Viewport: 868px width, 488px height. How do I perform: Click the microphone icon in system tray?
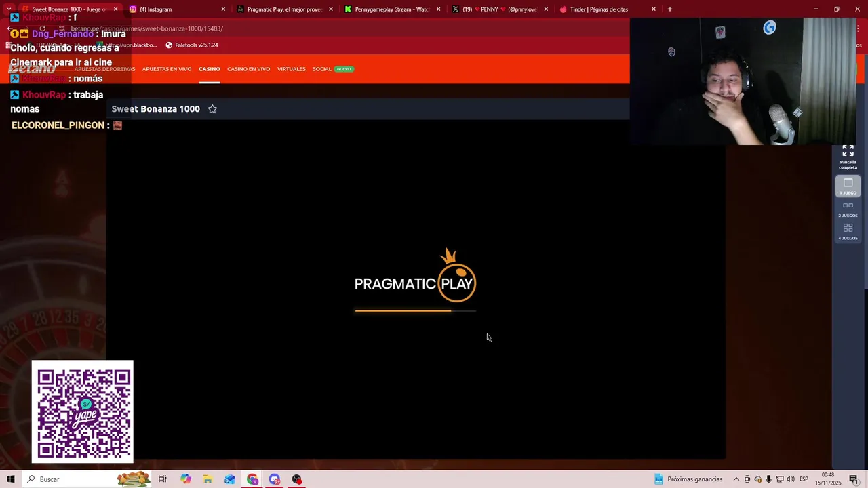pyautogui.click(x=769, y=479)
